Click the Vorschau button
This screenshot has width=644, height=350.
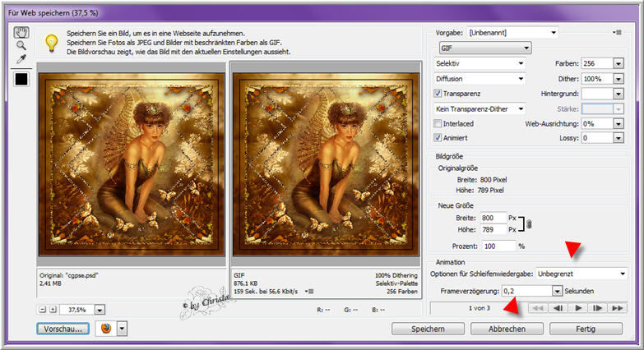click(x=63, y=329)
